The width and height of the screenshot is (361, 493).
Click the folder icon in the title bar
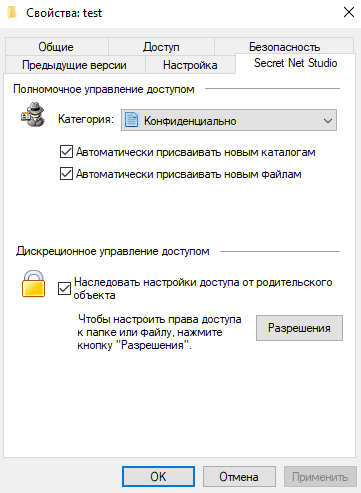(12, 13)
